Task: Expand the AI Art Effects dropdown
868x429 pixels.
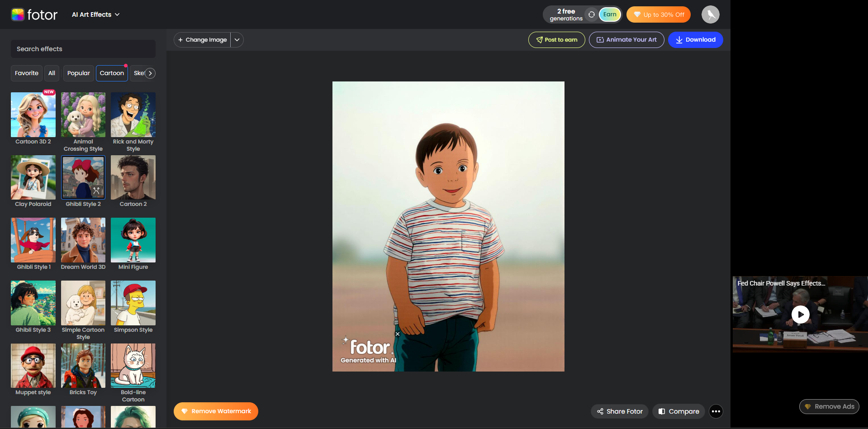Action: [95, 14]
